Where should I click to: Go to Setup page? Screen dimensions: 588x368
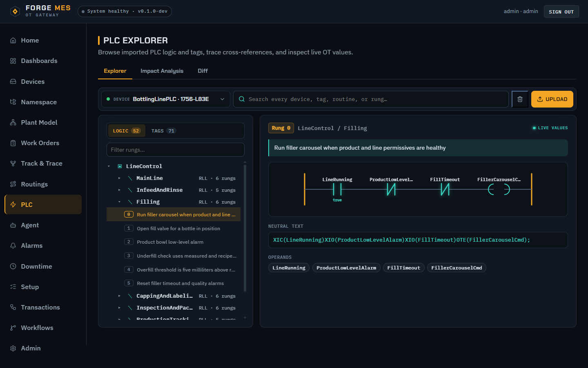coord(43,287)
